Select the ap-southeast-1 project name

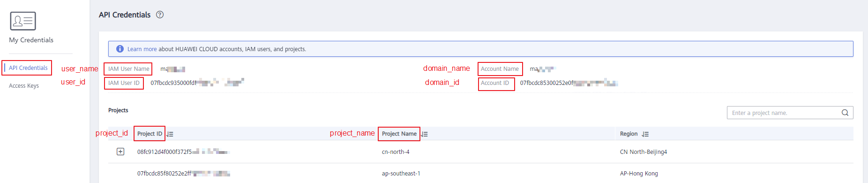(401, 174)
